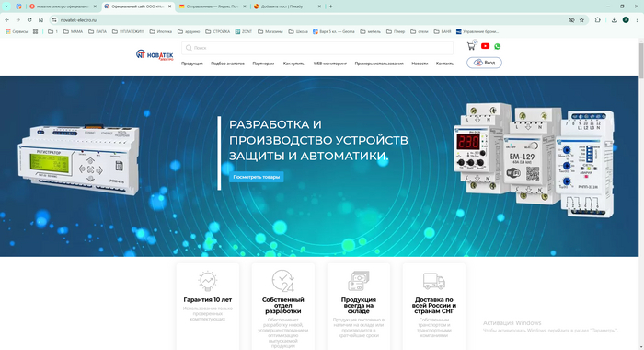644x350 pixels.
Task: Open the БАНЯ bookmarks folder
Action: pyautogui.click(x=443, y=31)
